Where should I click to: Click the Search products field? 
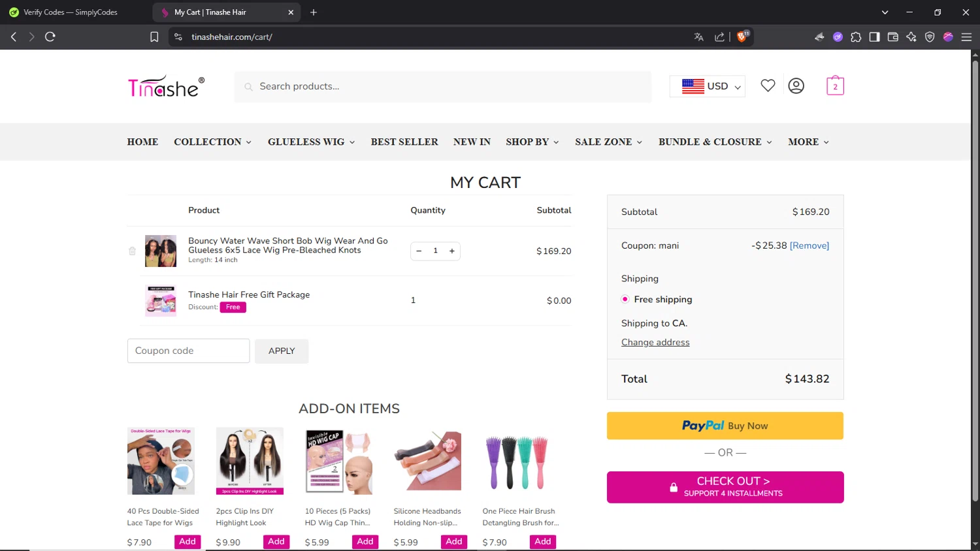tap(443, 86)
